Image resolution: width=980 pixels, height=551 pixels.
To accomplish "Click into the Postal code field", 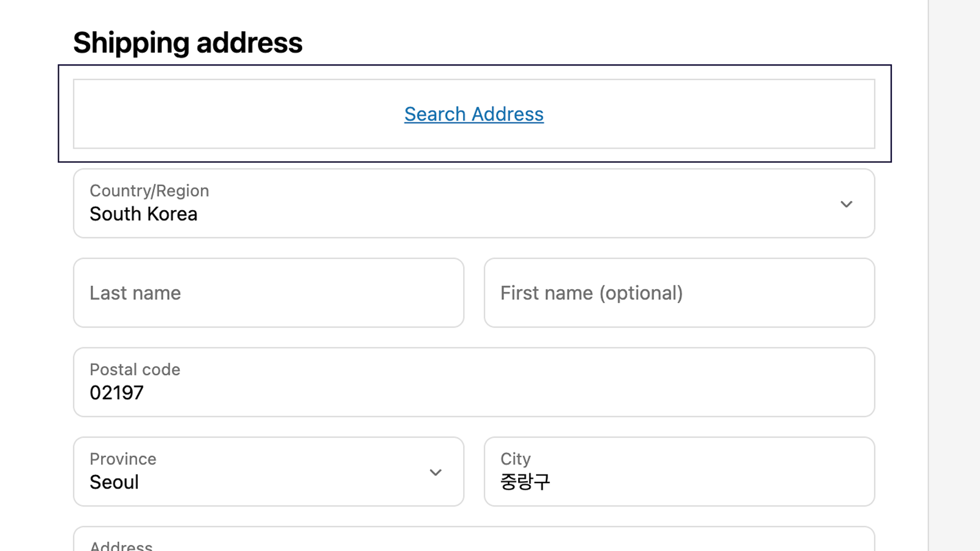I will [x=473, y=382].
